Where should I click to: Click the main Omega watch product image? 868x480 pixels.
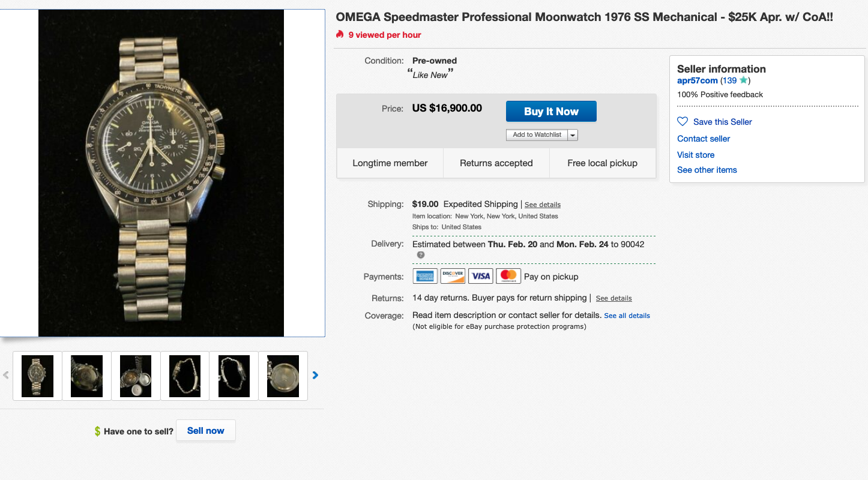point(161,173)
